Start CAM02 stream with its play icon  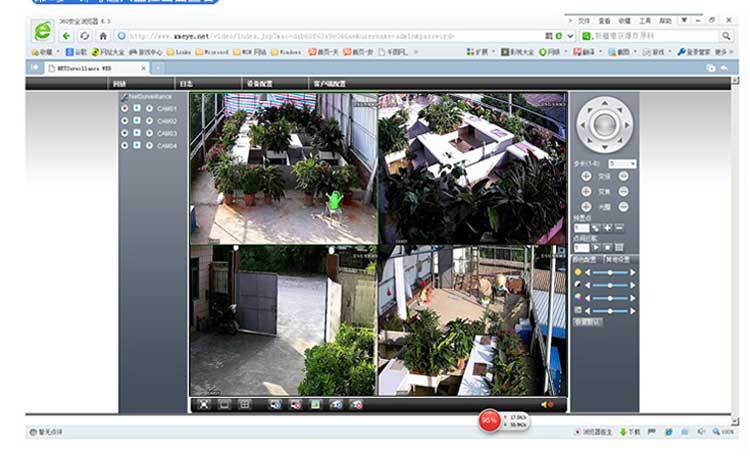point(137,120)
